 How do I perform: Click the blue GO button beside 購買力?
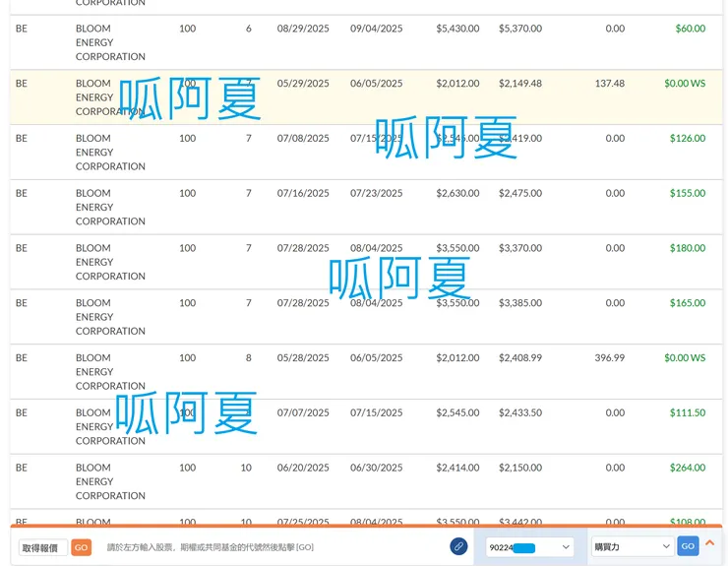tap(688, 546)
